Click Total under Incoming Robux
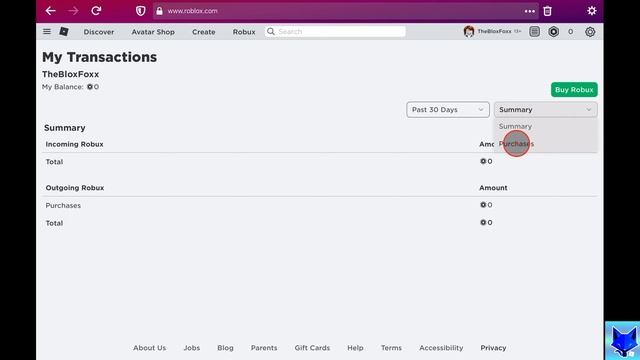The height and width of the screenshot is (360, 640). coord(54,162)
